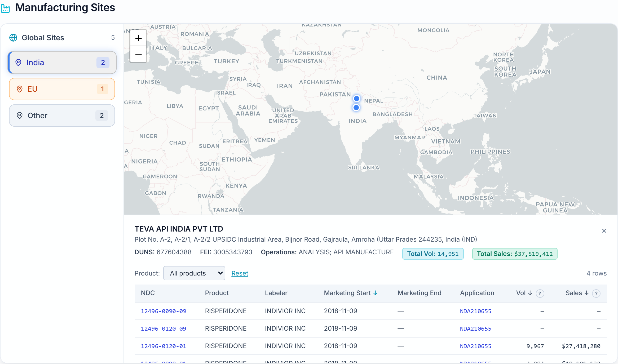
Task: Sort by the Application column header
Action: pyautogui.click(x=477, y=293)
